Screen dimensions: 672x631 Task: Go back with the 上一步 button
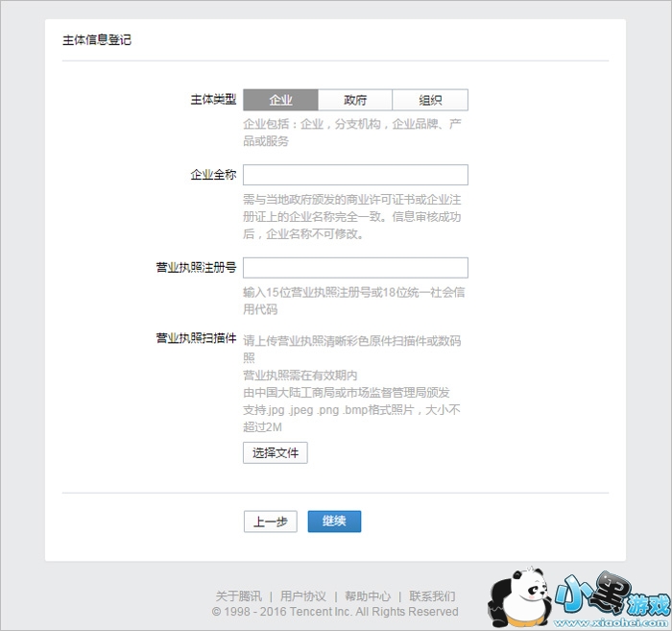(271, 522)
